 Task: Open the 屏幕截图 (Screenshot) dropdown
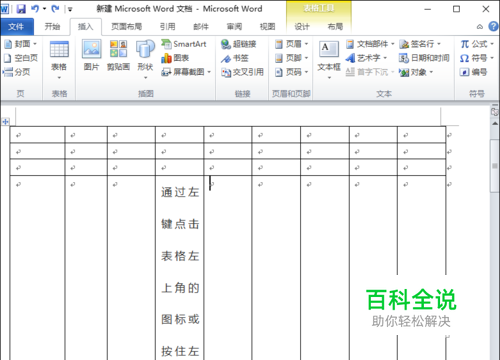tap(186, 72)
